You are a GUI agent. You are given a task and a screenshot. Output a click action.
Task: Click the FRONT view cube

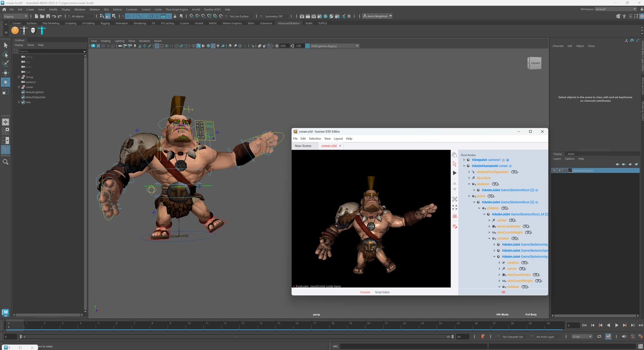tap(535, 63)
